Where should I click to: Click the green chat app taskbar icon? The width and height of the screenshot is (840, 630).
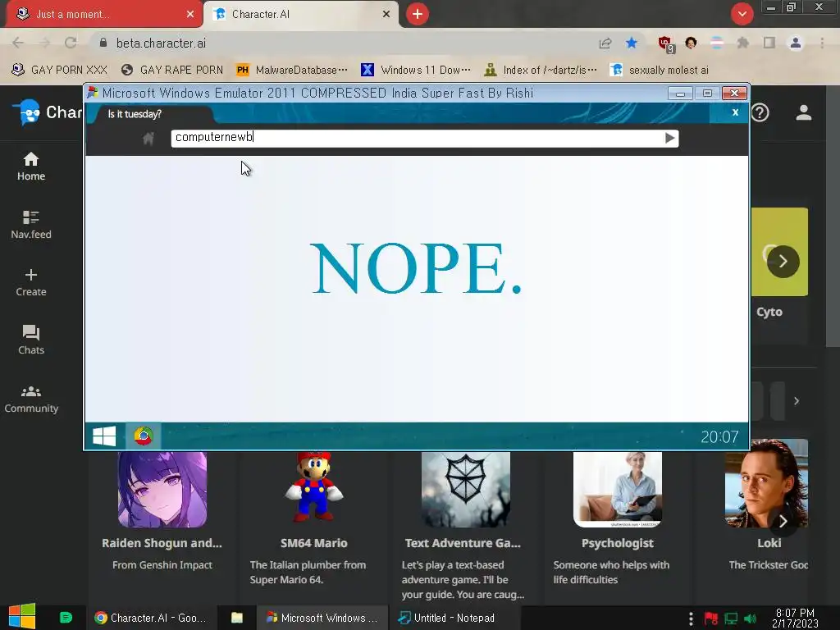coord(66,618)
